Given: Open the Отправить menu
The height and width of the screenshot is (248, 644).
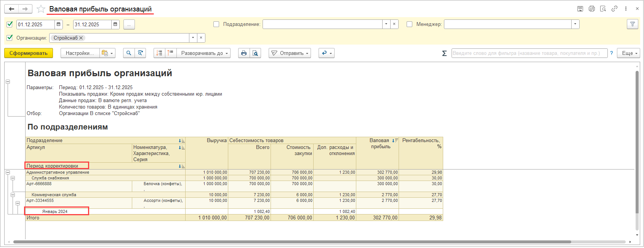Looking at the screenshot, I should click(290, 53).
